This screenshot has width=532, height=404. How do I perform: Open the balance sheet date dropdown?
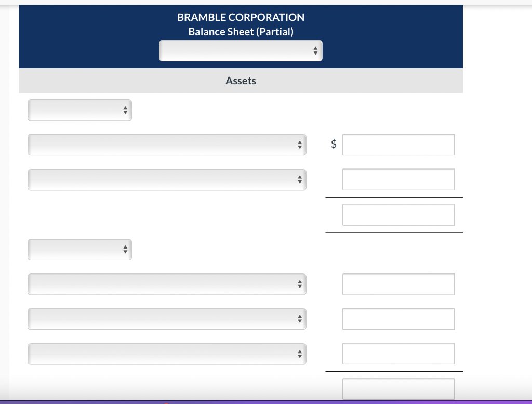(x=241, y=50)
